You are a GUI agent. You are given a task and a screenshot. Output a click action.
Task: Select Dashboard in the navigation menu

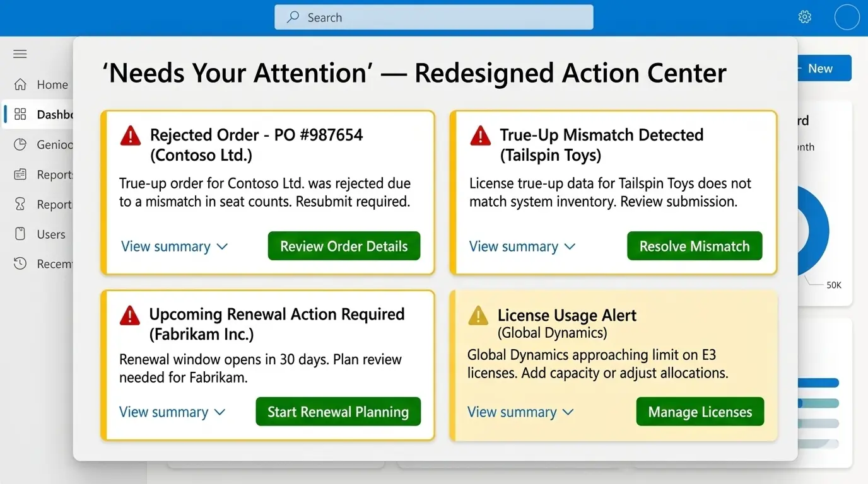click(x=54, y=114)
